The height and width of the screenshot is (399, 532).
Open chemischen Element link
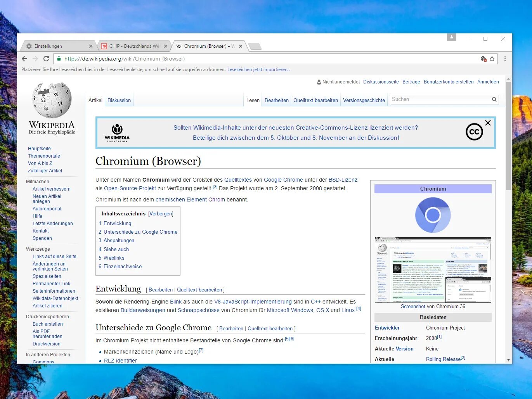[x=181, y=199]
